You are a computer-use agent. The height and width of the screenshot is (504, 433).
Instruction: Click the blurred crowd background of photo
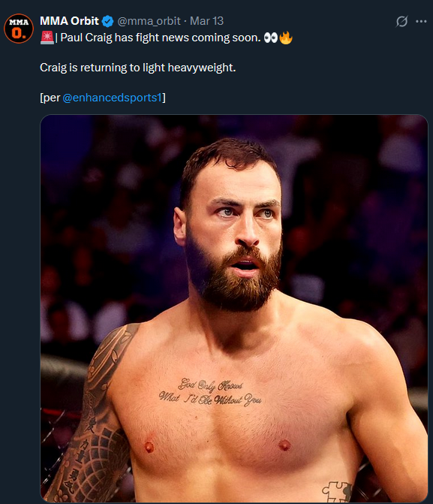[353, 209]
